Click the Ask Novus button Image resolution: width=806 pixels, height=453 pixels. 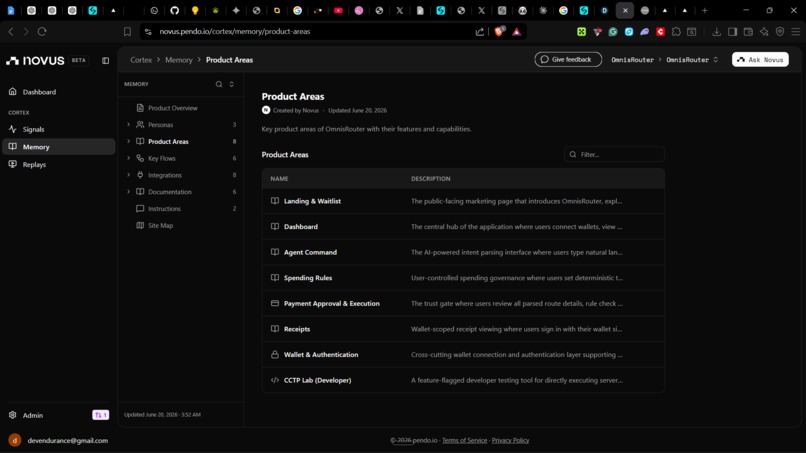760,60
